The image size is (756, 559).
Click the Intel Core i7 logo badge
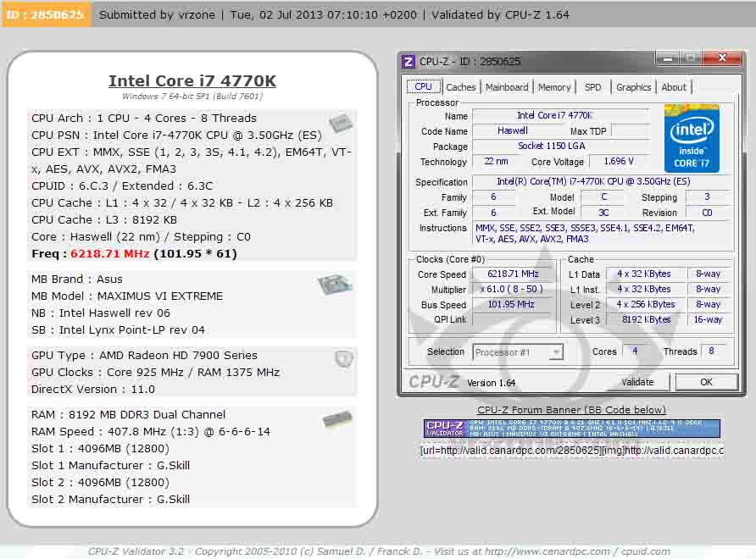pyautogui.click(x=692, y=138)
